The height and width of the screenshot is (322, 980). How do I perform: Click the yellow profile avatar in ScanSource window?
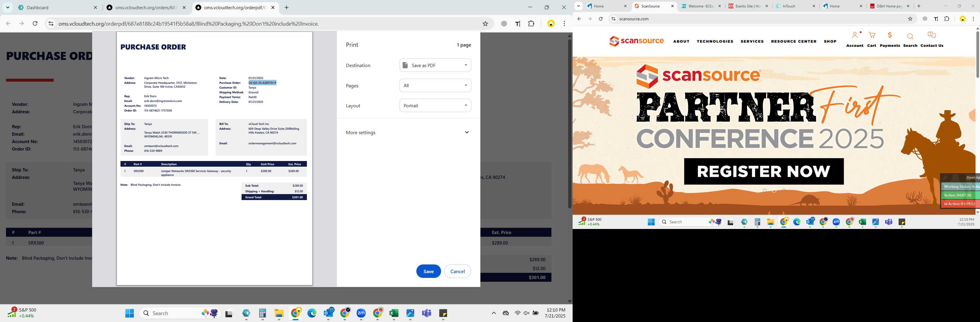click(962, 18)
